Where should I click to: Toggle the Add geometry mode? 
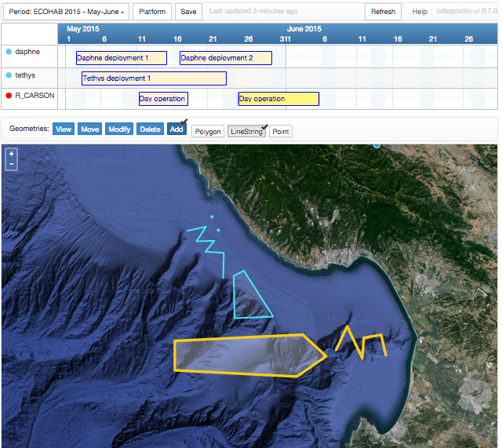176,129
